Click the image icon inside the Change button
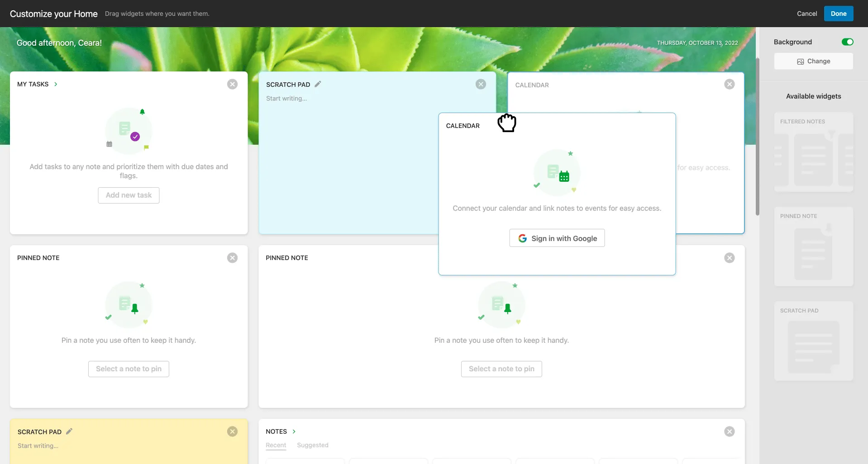 [x=800, y=61]
